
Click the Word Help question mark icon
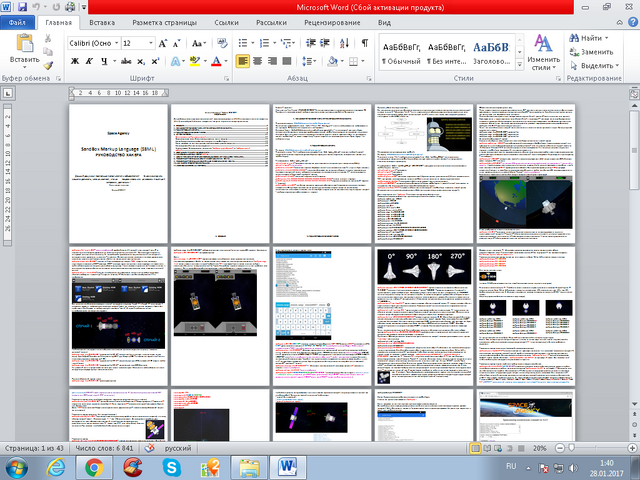coord(633,22)
